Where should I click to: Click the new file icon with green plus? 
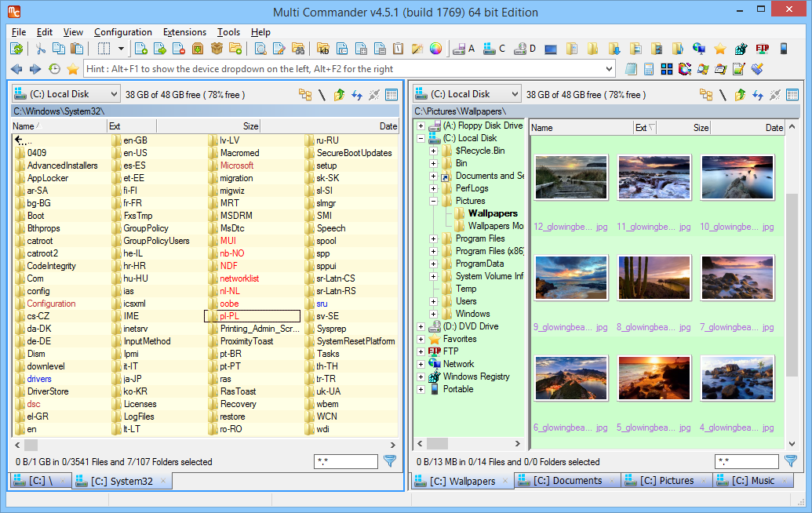pyautogui.click(x=141, y=49)
